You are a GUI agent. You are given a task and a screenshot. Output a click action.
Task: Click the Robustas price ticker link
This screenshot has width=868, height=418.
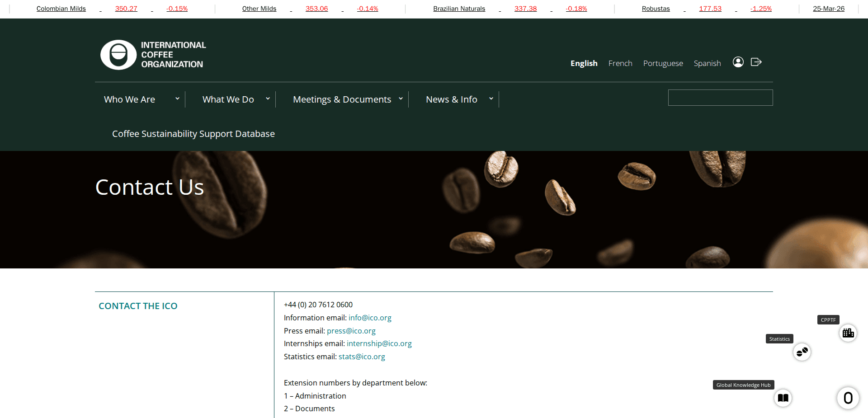coord(656,8)
